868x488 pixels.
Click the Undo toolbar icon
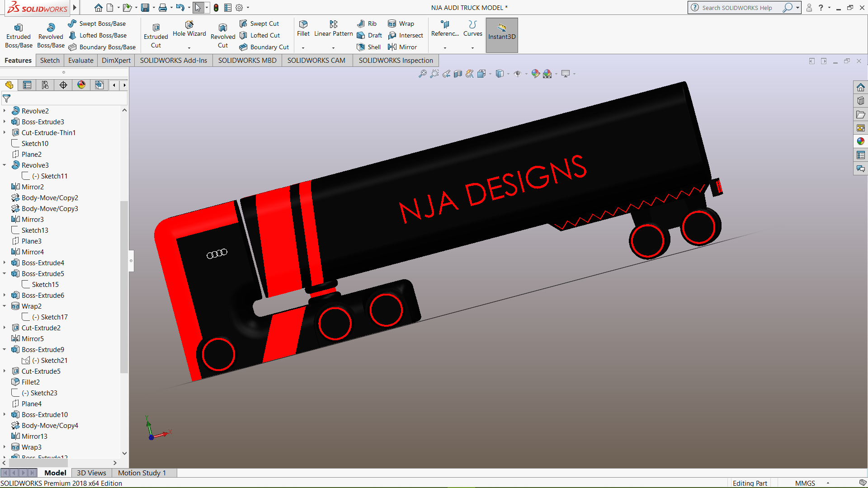point(180,8)
